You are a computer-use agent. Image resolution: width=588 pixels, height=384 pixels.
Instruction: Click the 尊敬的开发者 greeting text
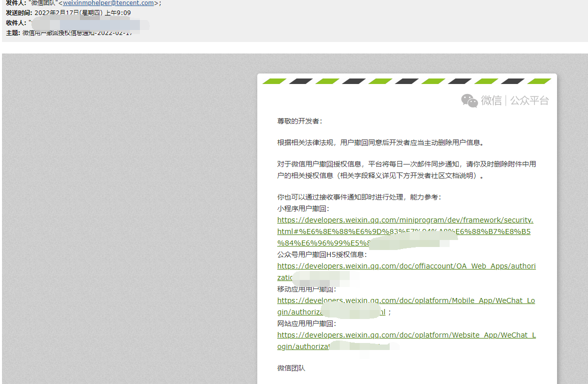pyautogui.click(x=300, y=121)
